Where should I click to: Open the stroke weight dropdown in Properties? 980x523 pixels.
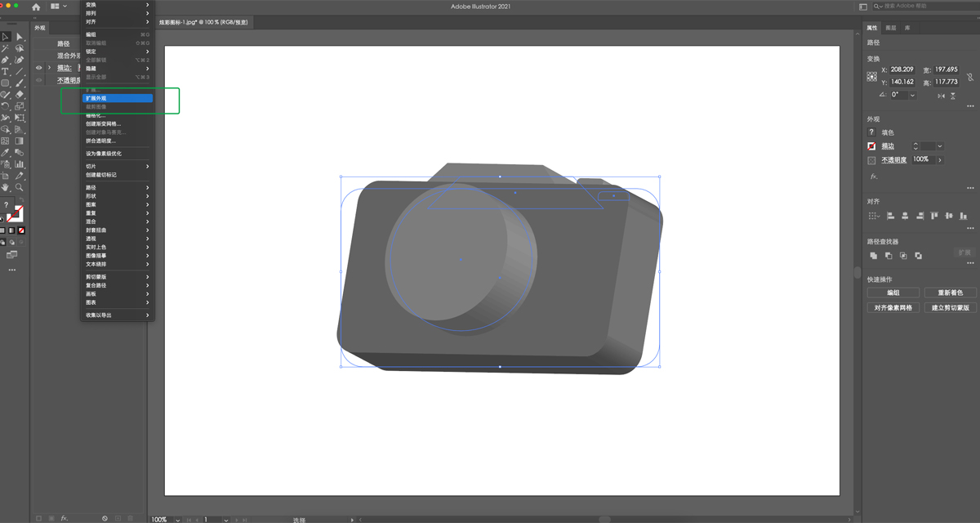coord(940,146)
